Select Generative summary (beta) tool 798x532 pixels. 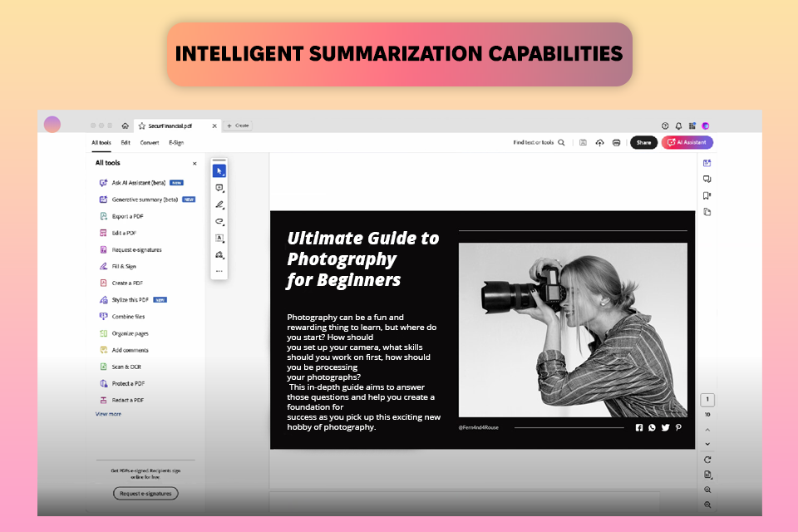tap(148, 199)
